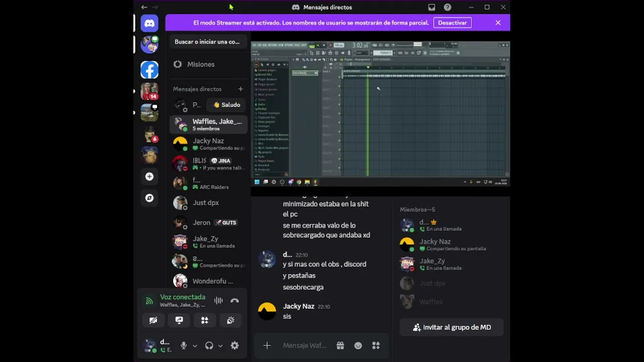Dismiss the Streamer mode banner
This screenshot has width=644, height=362.
click(x=498, y=23)
